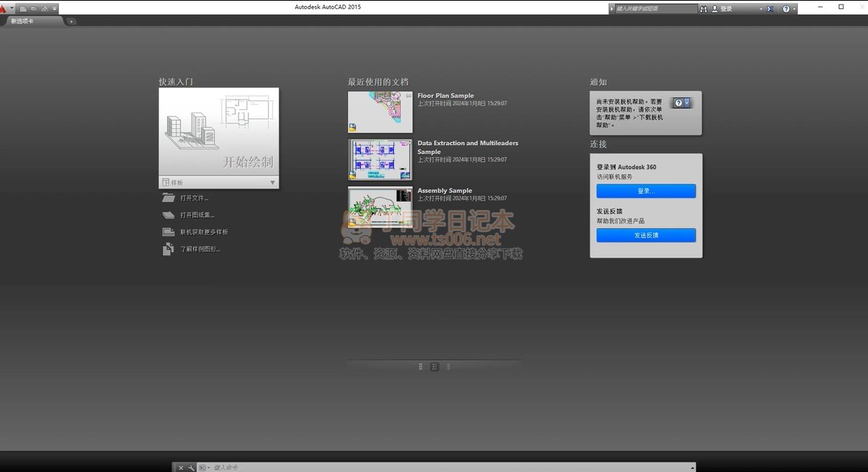Click the blue 登录 button for Autodesk 360
Image resolution: width=868 pixels, height=472 pixels.
646,191
